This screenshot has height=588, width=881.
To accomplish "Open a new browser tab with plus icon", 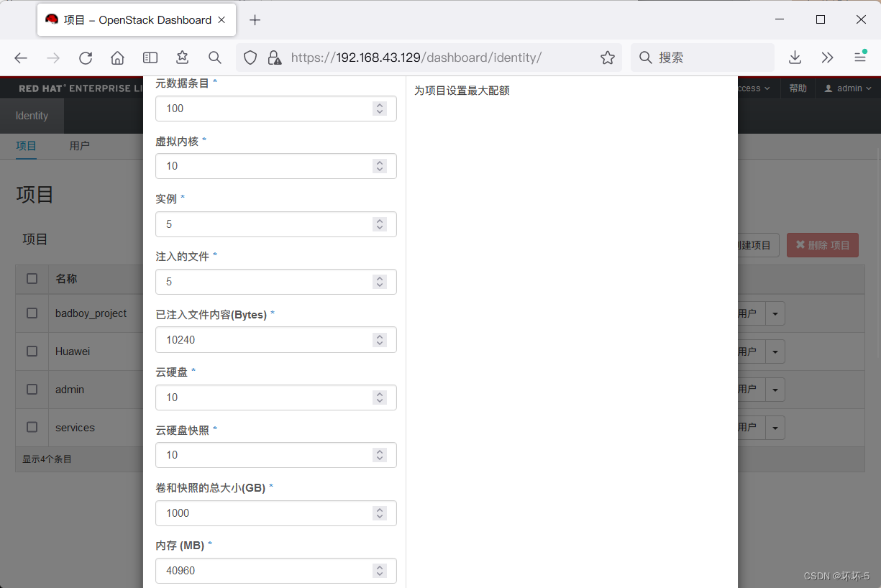I will pyautogui.click(x=255, y=20).
